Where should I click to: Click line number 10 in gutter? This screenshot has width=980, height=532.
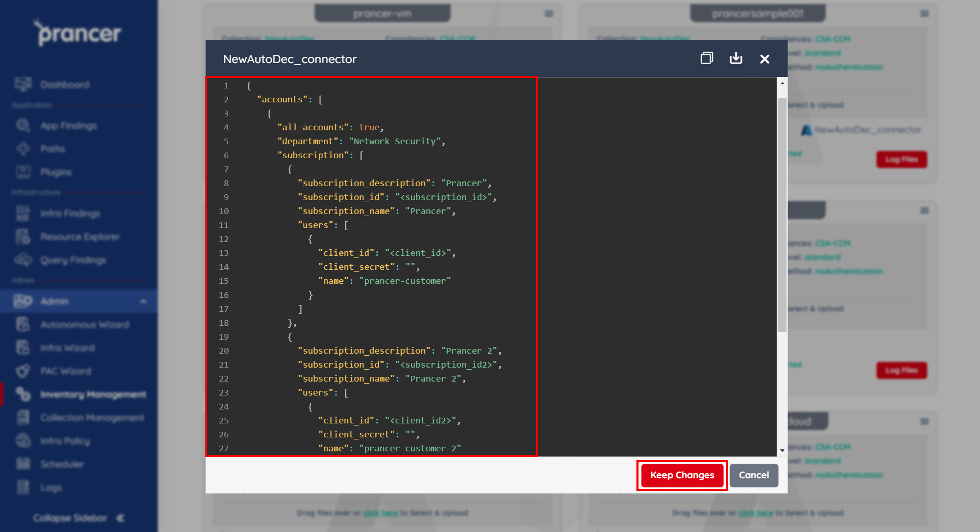tap(224, 211)
